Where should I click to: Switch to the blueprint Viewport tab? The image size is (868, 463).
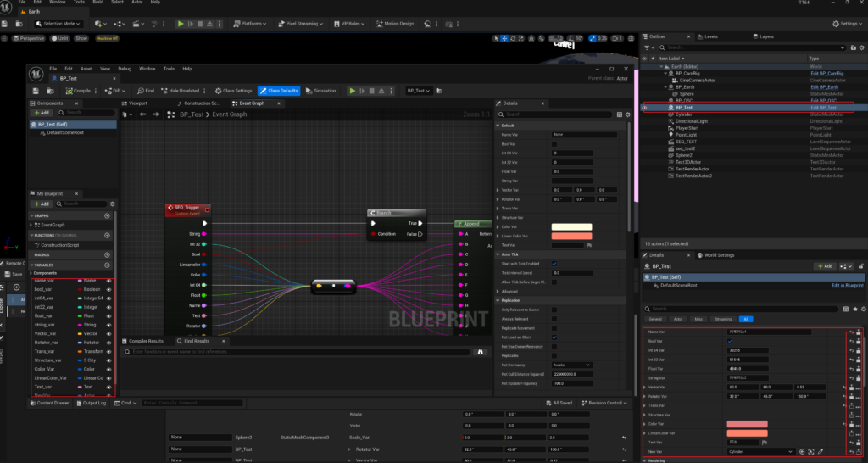point(135,103)
